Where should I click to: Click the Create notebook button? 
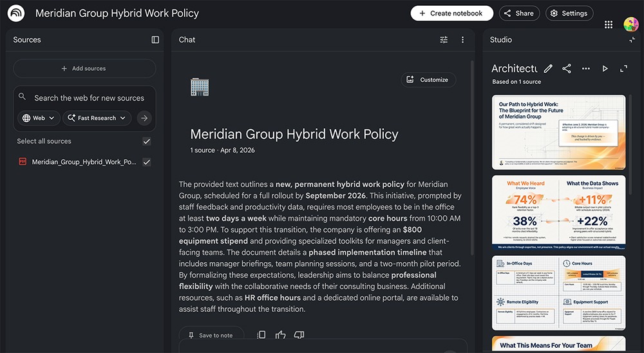pos(451,13)
